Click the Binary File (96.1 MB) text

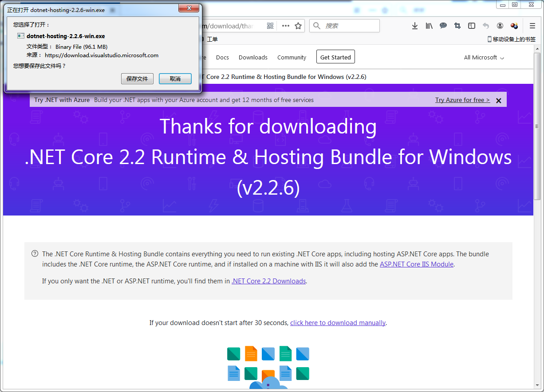click(81, 47)
